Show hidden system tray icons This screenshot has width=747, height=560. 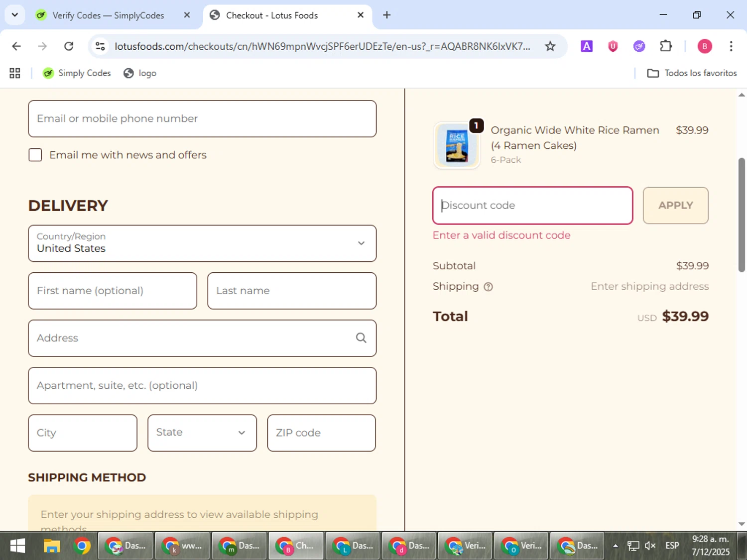click(616, 546)
